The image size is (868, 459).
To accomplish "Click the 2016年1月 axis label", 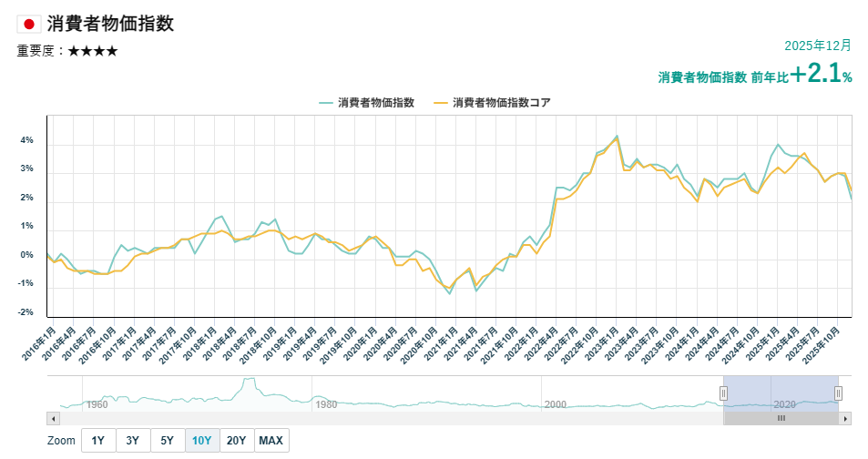I will (x=39, y=344).
